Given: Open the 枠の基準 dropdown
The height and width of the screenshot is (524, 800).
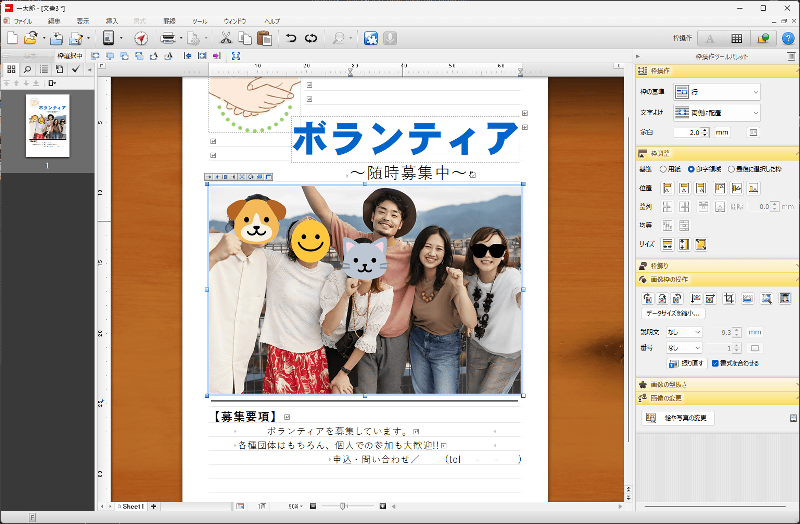Looking at the screenshot, I should pyautogui.click(x=716, y=92).
